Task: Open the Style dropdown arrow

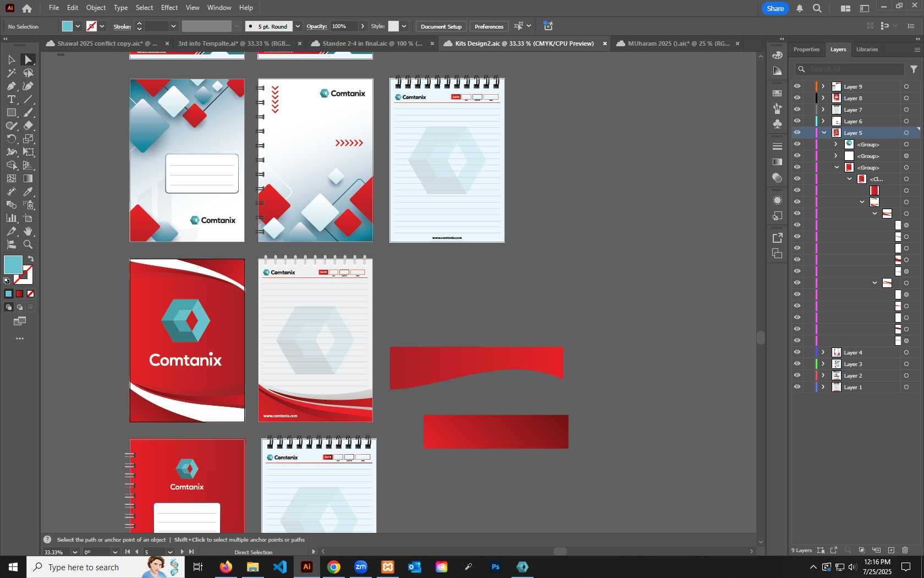Action: [404, 26]
